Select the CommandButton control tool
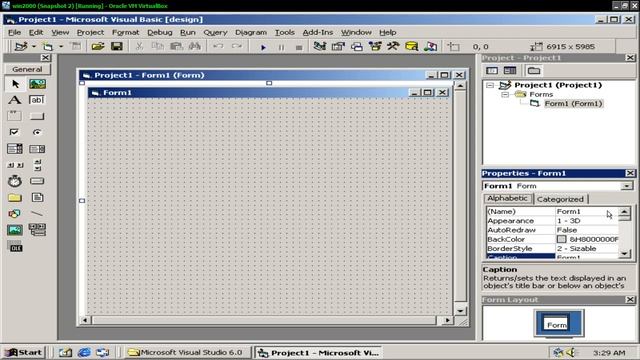The width and height of the screenshot is (640, 360). click(37, 116)
